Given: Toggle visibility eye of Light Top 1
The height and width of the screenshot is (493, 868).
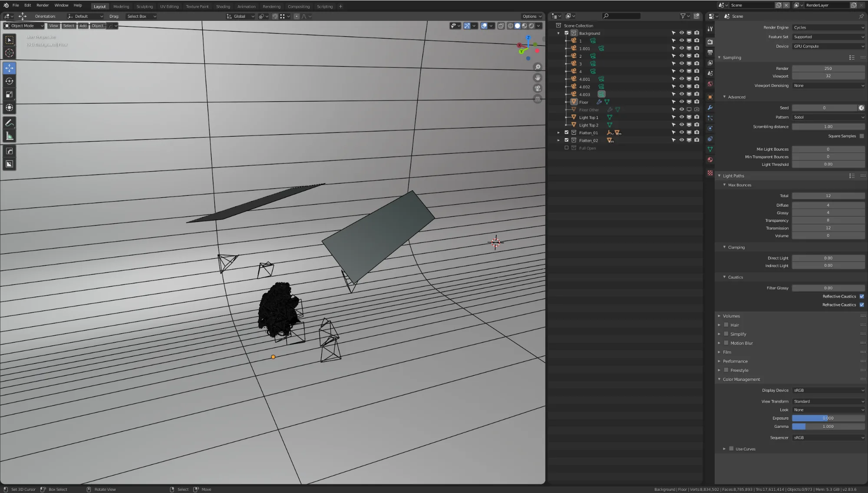Looking at the screenshot, I should [682, 117].
